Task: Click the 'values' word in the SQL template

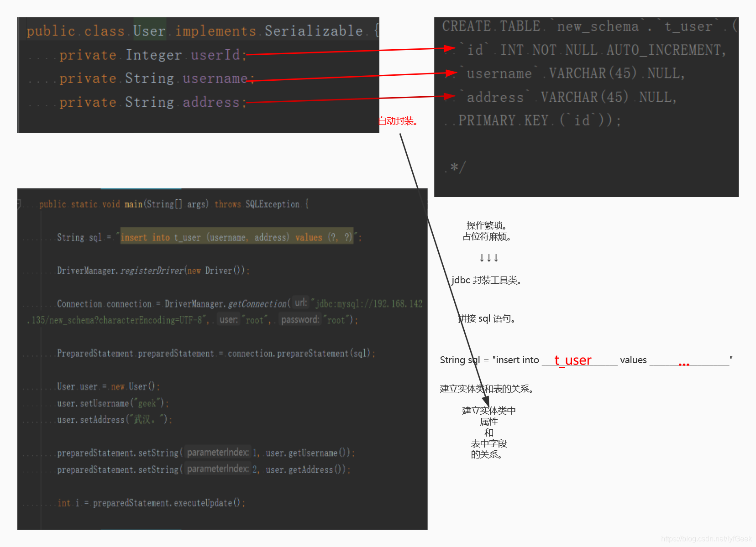Action: [633, 360]
